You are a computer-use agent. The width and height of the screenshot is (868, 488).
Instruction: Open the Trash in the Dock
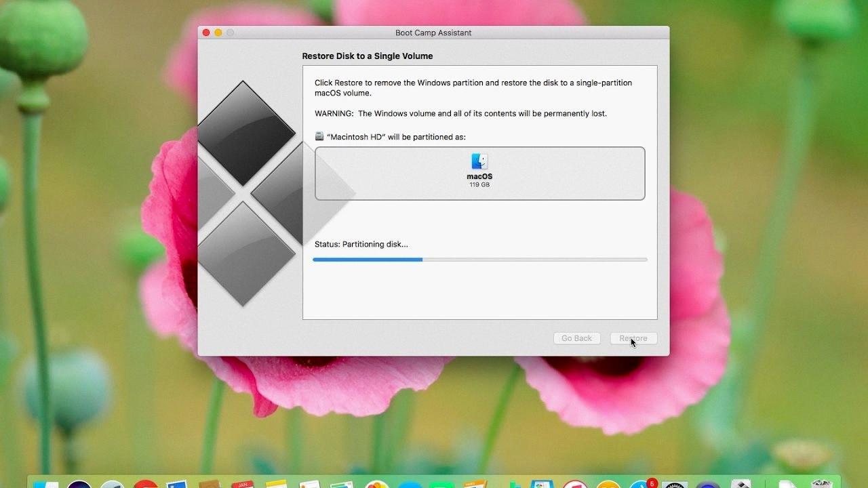point(822,484)
